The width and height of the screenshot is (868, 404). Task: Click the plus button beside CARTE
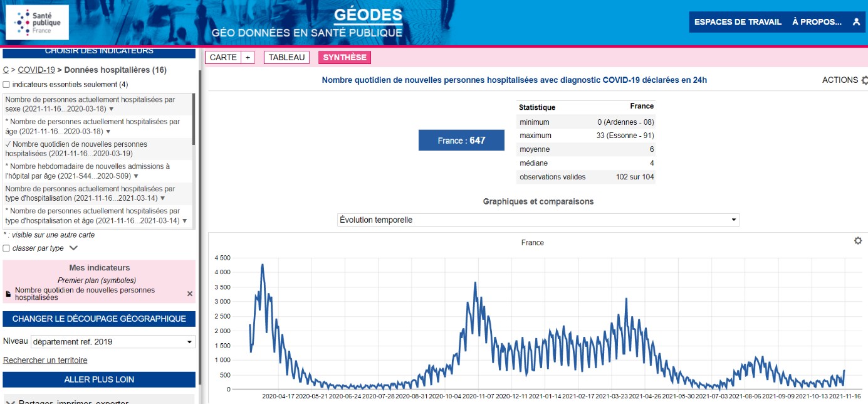click(248, 58)
